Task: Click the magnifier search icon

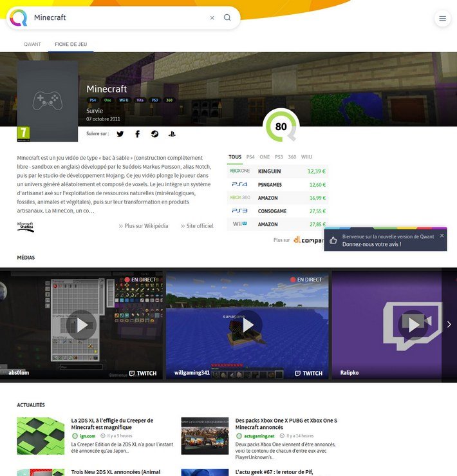Action: (x=227, y=17)
